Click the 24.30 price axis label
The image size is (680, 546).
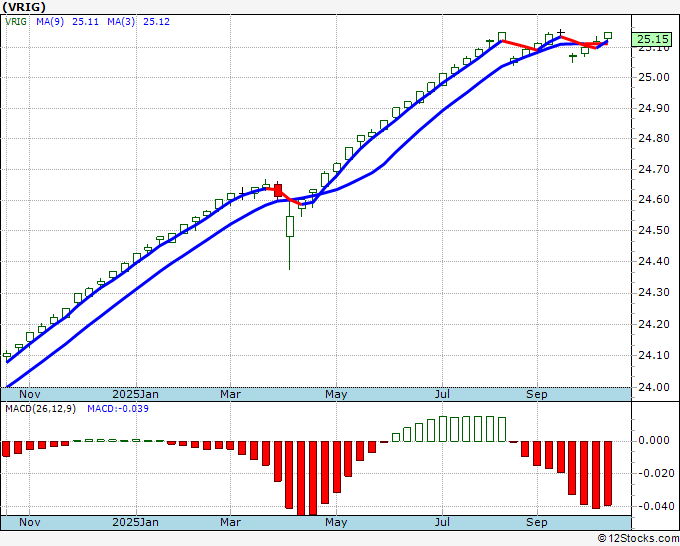[x=654, y=293]
